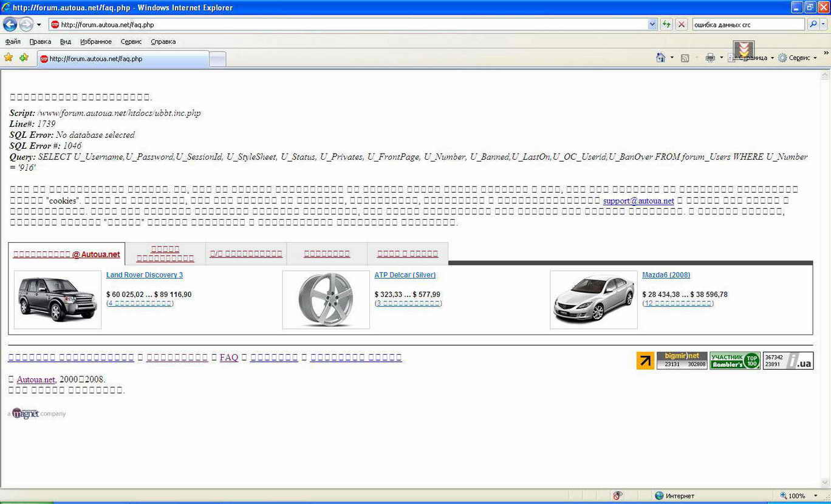Click the privacy report status bar icon
831x504 pixels.
618,495
